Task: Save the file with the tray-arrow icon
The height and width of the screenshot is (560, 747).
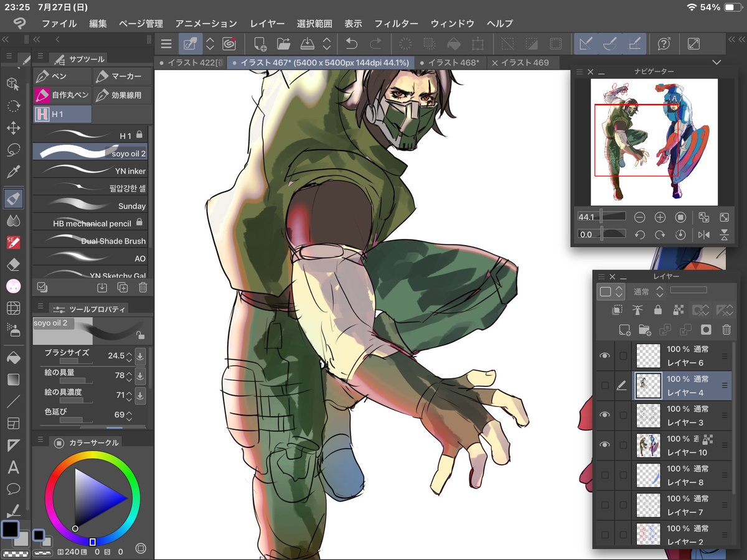Action: pos(308,44)
